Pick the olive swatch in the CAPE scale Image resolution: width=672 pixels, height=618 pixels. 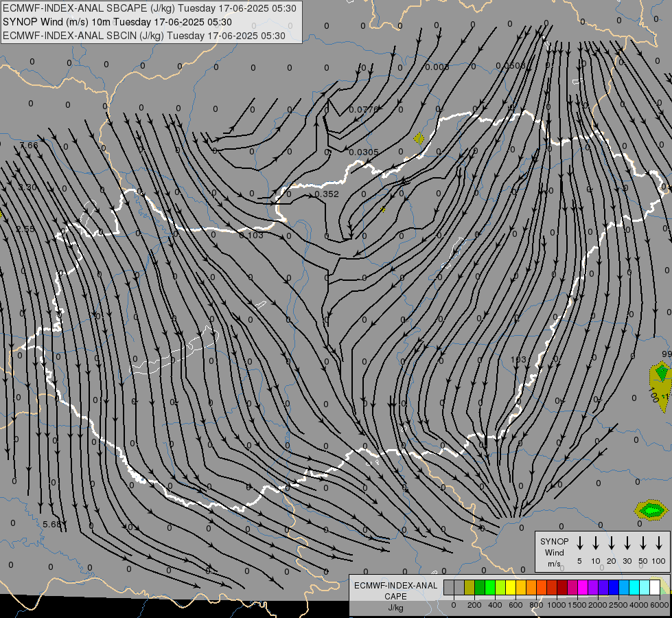click(470, 587)
